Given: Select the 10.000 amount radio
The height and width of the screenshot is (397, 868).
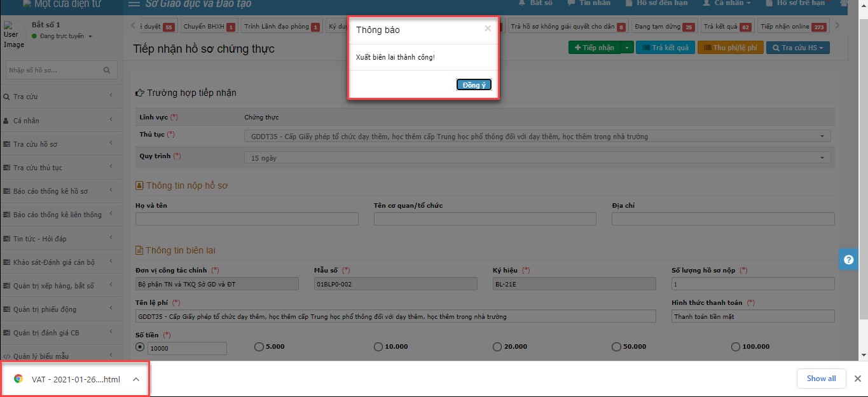Looking at the screenshot, I should (378, 347).
